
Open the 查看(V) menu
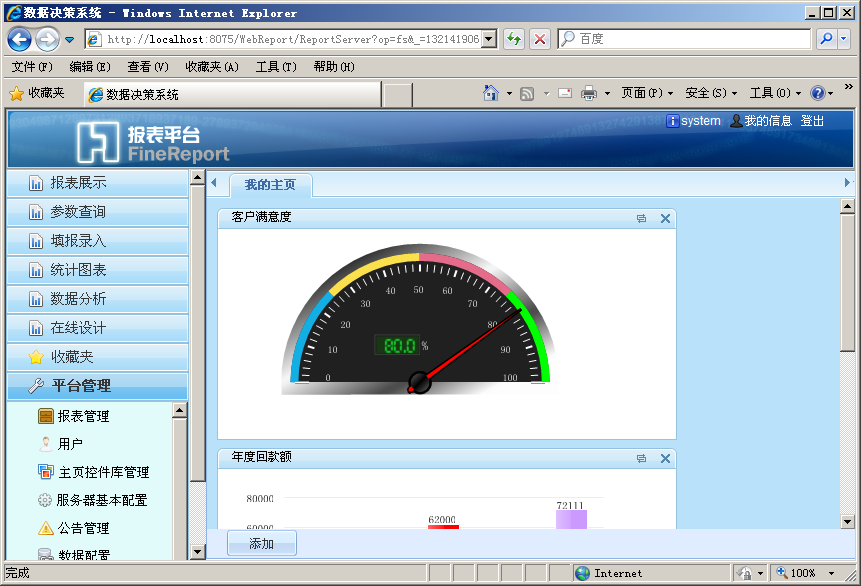click(148, 67)
